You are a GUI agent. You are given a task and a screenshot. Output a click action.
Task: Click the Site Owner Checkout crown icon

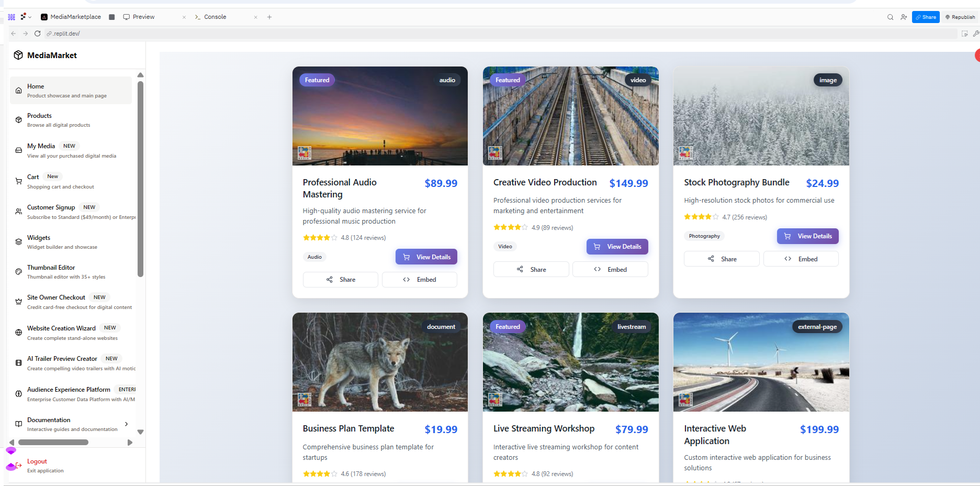point(19,302)
